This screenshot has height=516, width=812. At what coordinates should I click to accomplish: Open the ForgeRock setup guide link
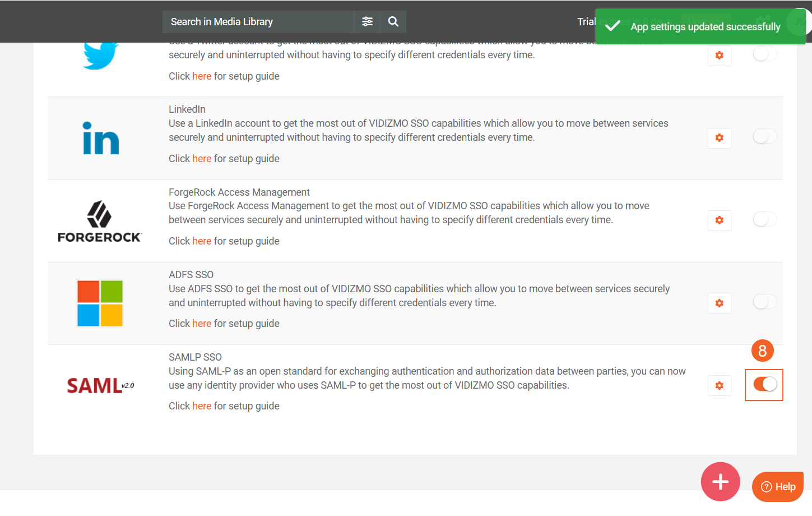click(x=202, y=241)
